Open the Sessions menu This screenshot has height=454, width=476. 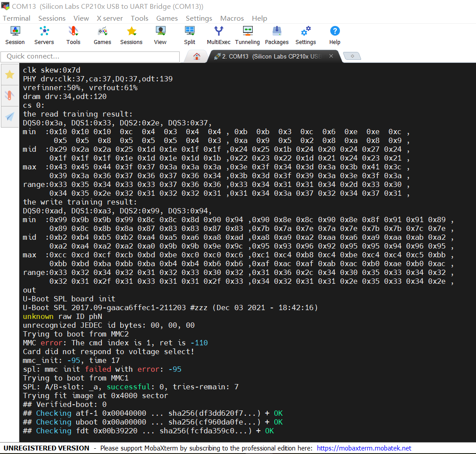[x=52, y=18]
